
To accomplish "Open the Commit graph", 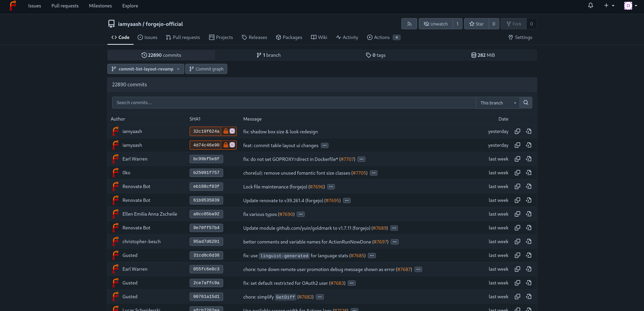I will [206, 69].
